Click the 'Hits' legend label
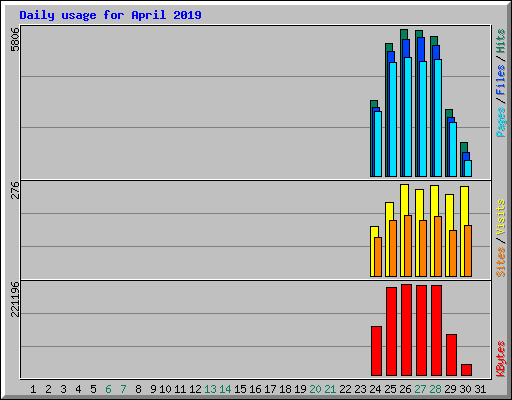The height and width of the screenshot is (400, 512). tap(500, 41)
